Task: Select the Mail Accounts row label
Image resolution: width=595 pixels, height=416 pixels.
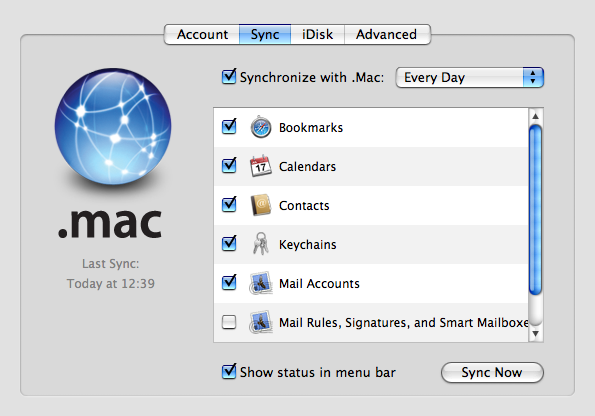Action: 319,284
